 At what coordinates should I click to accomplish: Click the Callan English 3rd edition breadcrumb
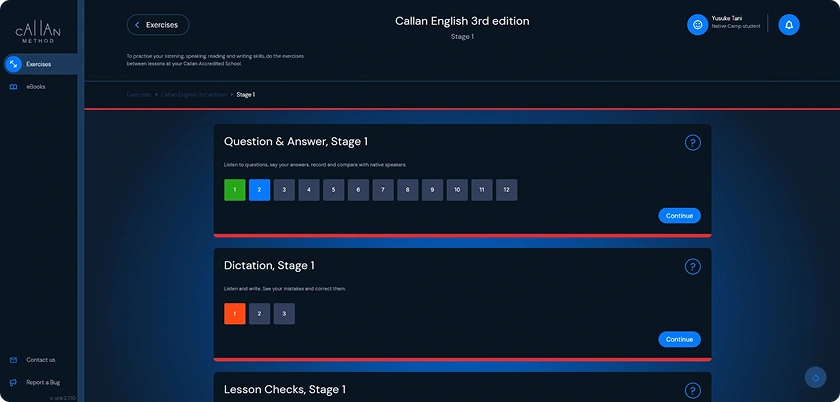click(194, 94)
